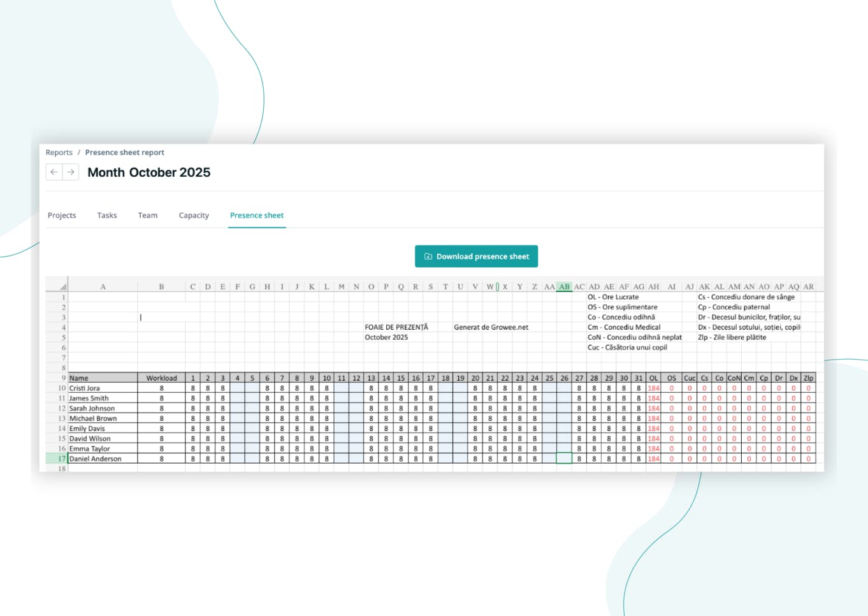This screenshot has width=868, height=616.
Task: Click the download icon inside the teal button
Action: click(x=428, y=256)
